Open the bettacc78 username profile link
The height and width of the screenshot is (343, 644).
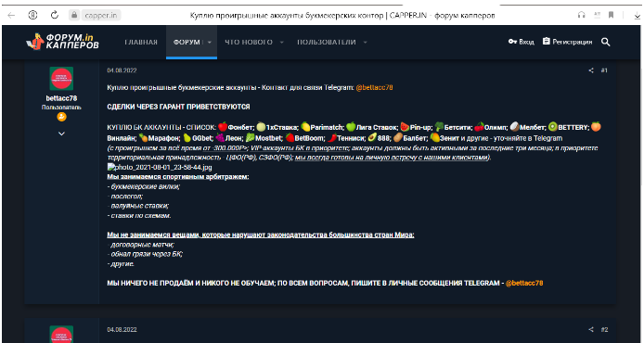tap(61, 98)
